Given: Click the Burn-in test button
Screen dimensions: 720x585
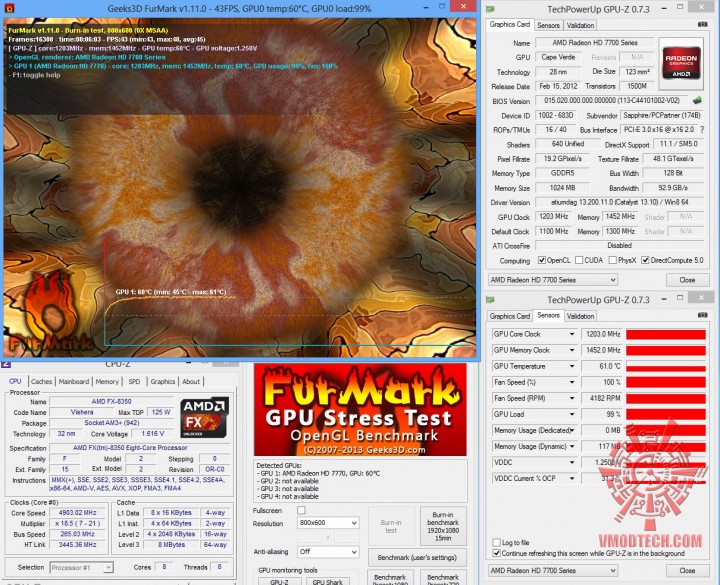Looking at the screenshot, I should click(391, 526).
